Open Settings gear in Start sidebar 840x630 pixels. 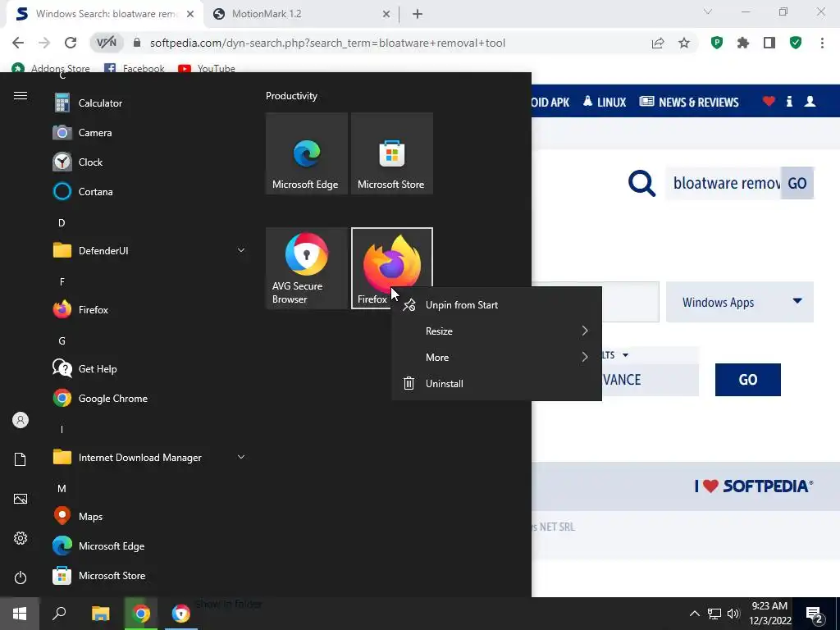[21, 538]
